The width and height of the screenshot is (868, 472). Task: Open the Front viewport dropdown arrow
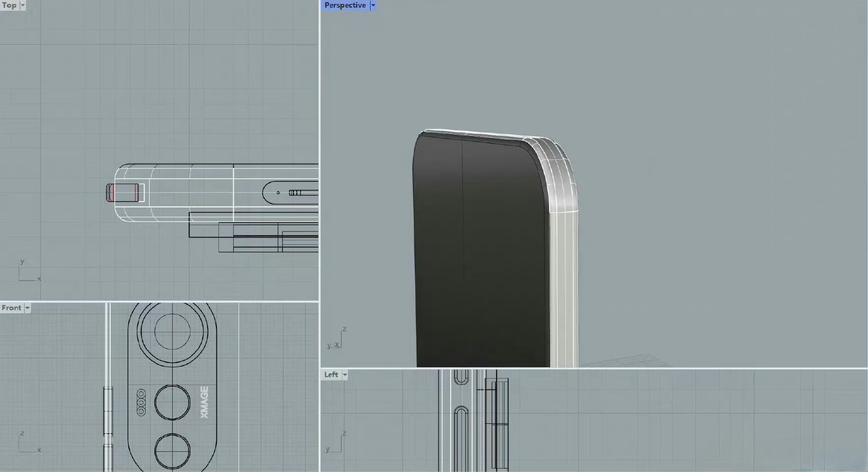pyautogui.click(x=28, y=308)
